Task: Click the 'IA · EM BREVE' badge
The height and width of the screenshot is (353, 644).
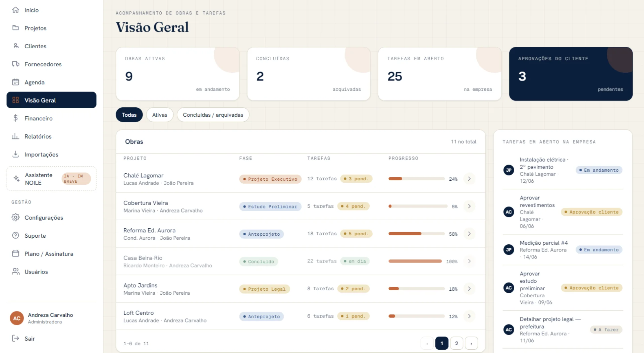Action: (x=76, y=179)
